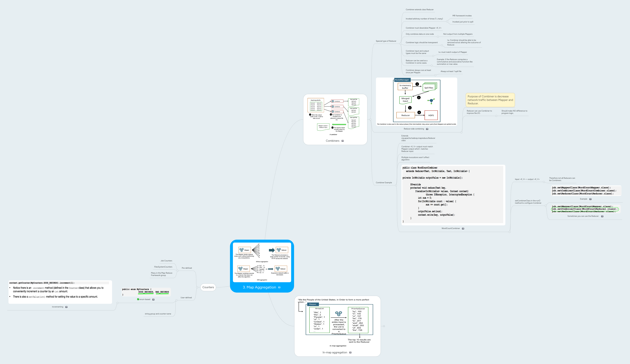Select the "Counters" node
The image size is (630, 364).
coord(208,287)
